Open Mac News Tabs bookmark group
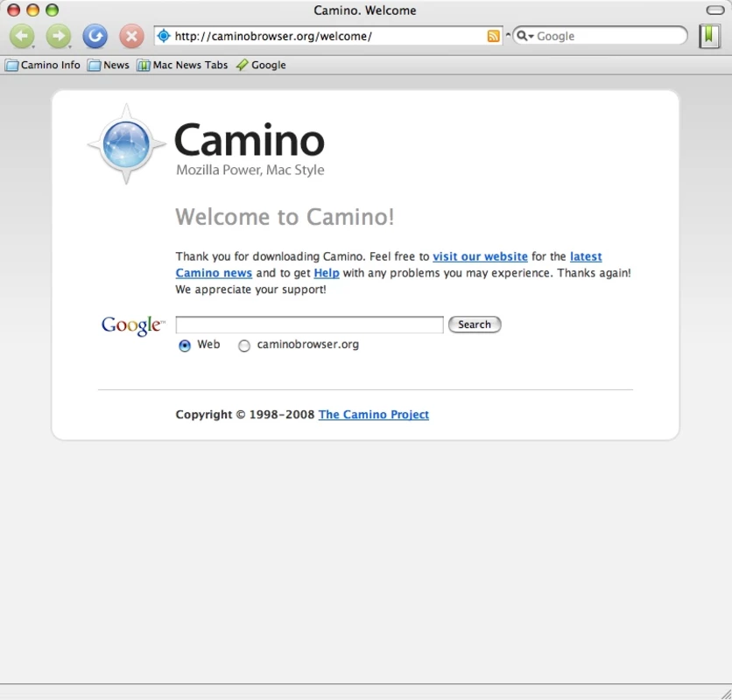The height and width of the screenshot is (700, 732). 182,65
